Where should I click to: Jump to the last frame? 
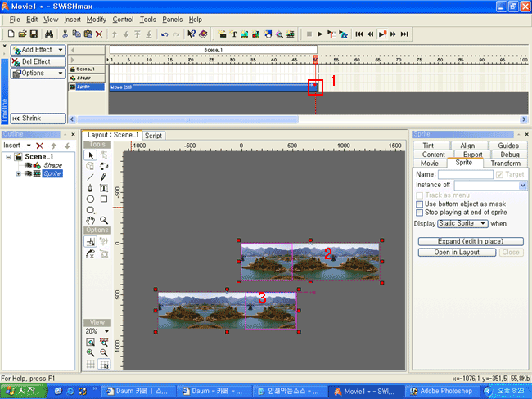pyautogui.click(x=404, y=34)
